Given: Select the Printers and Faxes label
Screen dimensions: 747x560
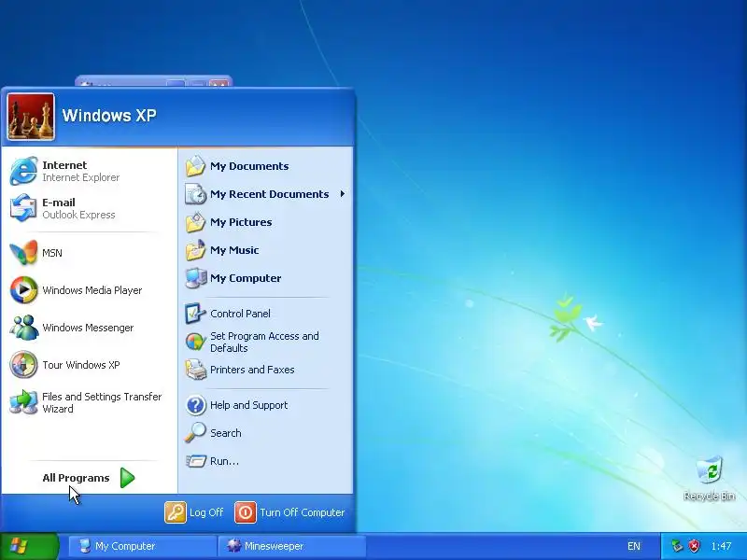Looking at the screenshot, I should [252, 370].
